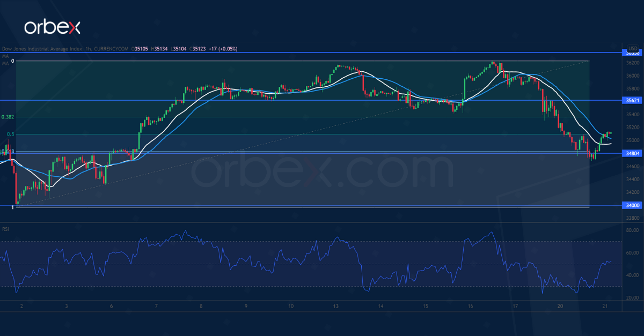Click the RSI 80.00 scale value
The image size is (644, 336).
tap(633, 230)
